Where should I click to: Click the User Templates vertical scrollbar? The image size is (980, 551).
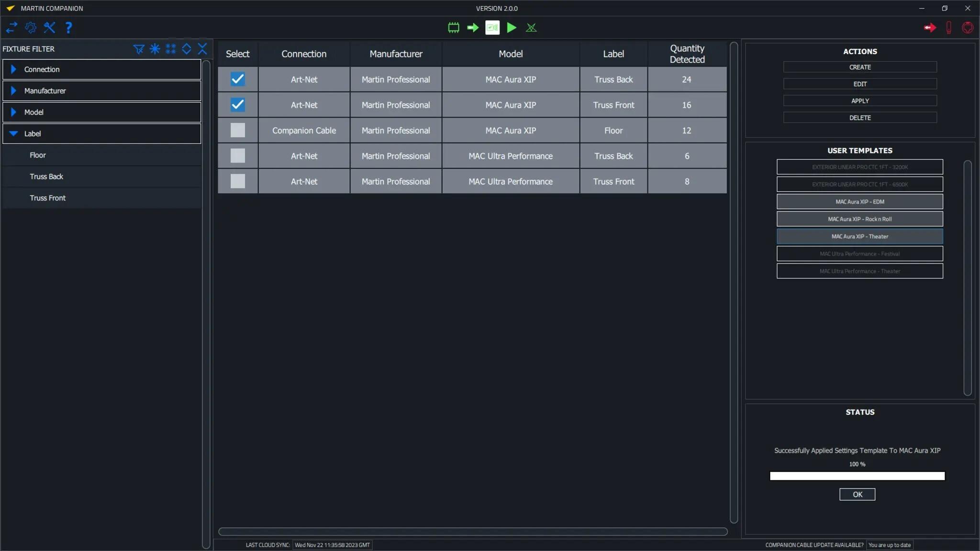(968, 278)
